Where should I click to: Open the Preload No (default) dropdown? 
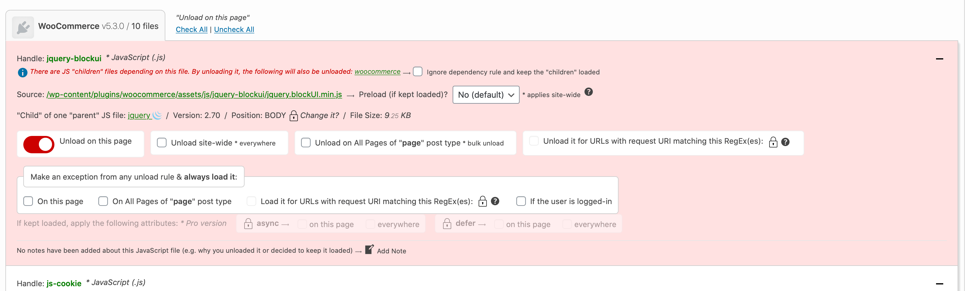click(486, 95)
